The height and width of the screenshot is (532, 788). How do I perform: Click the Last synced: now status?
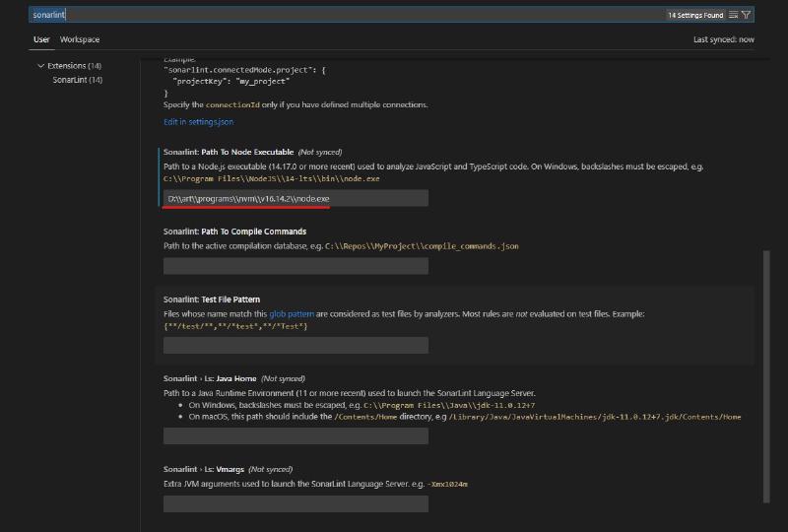click(x=723, y=39)
